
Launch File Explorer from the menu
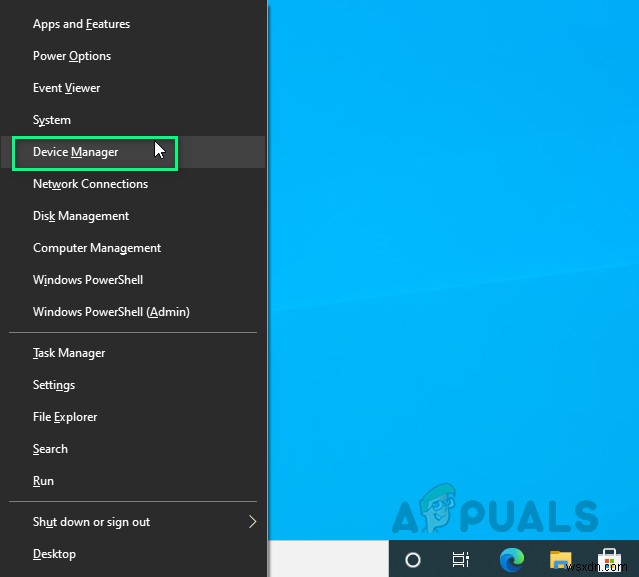pos(133,417)
